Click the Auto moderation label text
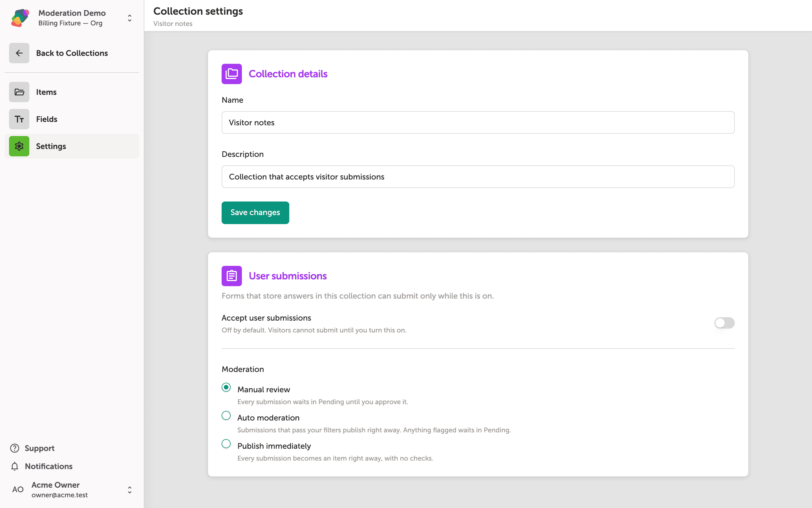The width and height of the screenshot is (812, 508). pos(268,418)
